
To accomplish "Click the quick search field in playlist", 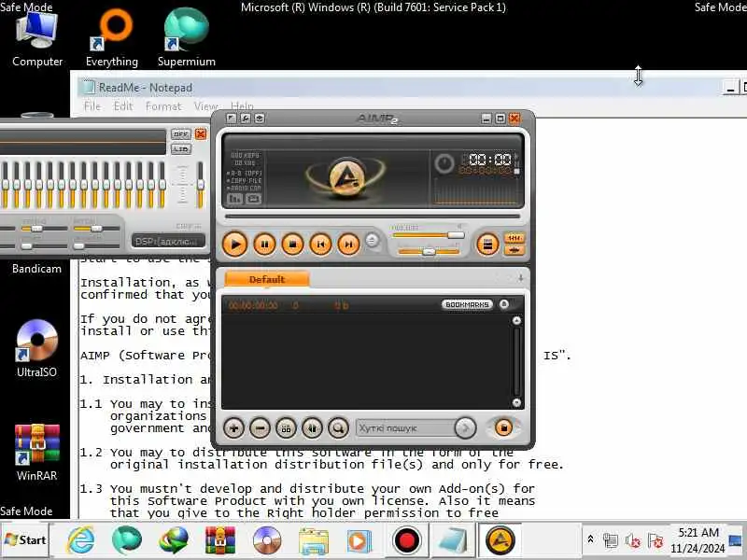I will [x=405, y=428].
